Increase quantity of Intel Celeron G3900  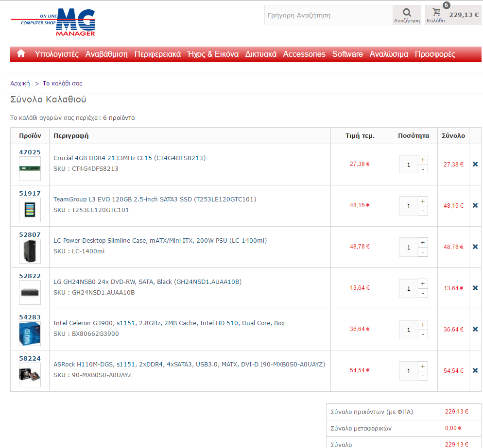(x=423, y=325)
